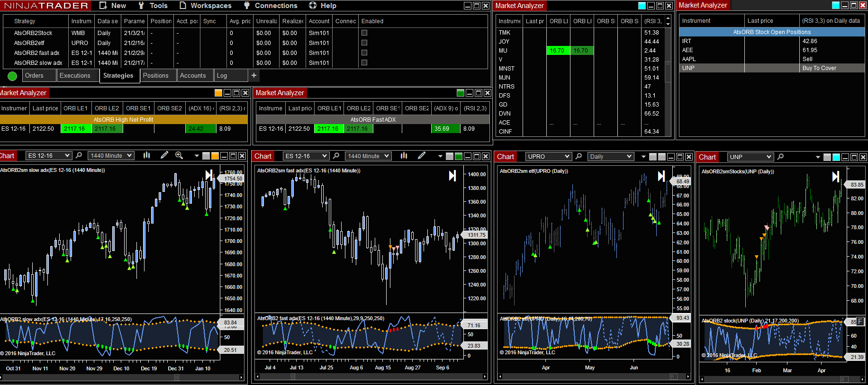
Task: Open instrument dropdown in fast adx ES chart
Action: click(306, 156)
